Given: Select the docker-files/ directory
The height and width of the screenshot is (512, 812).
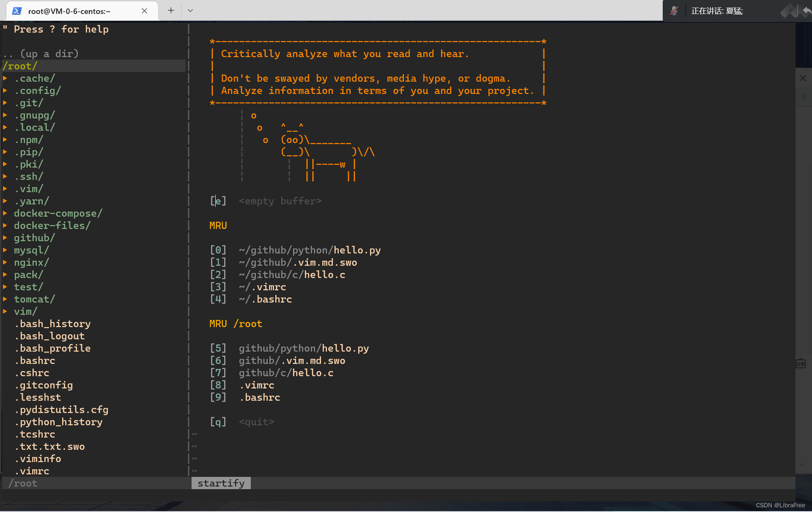Looking at the screenshot, I should (52, 226).
